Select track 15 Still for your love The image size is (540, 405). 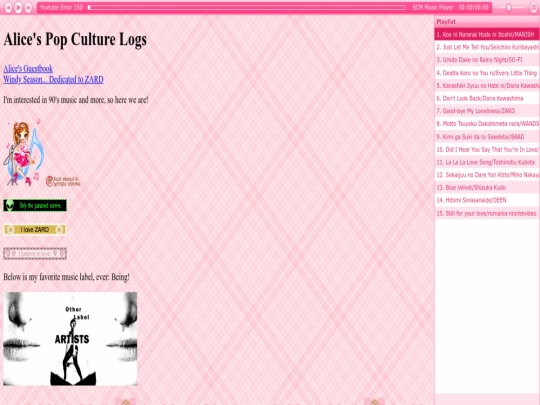pyautogui.click(x=487, y=214)
